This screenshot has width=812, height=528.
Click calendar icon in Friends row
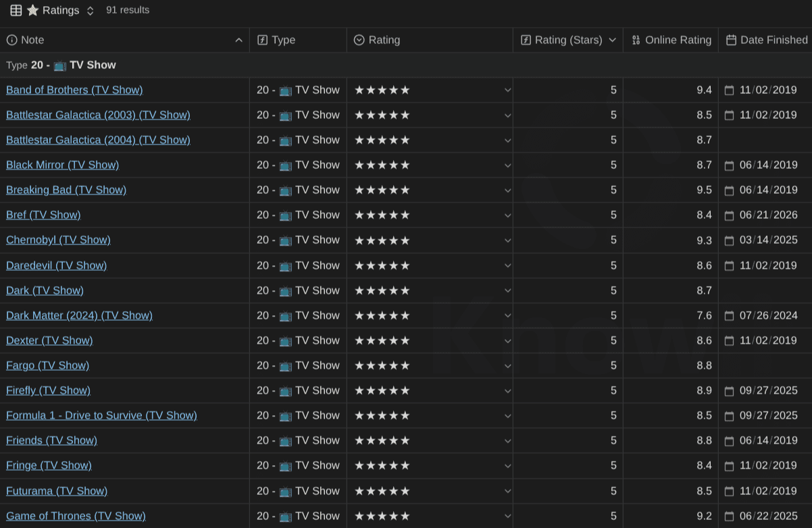pos(729,440)
